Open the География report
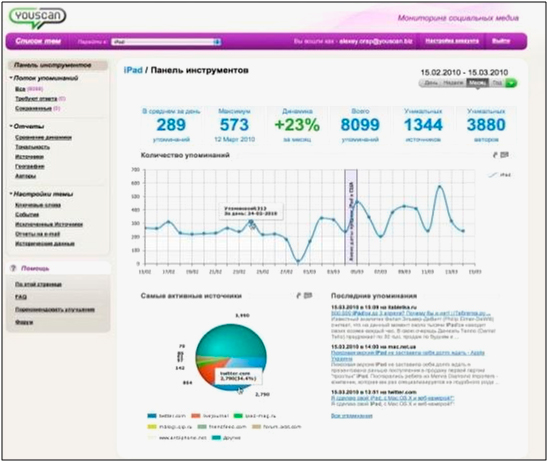The image size is (549, 462). [30, 166]
